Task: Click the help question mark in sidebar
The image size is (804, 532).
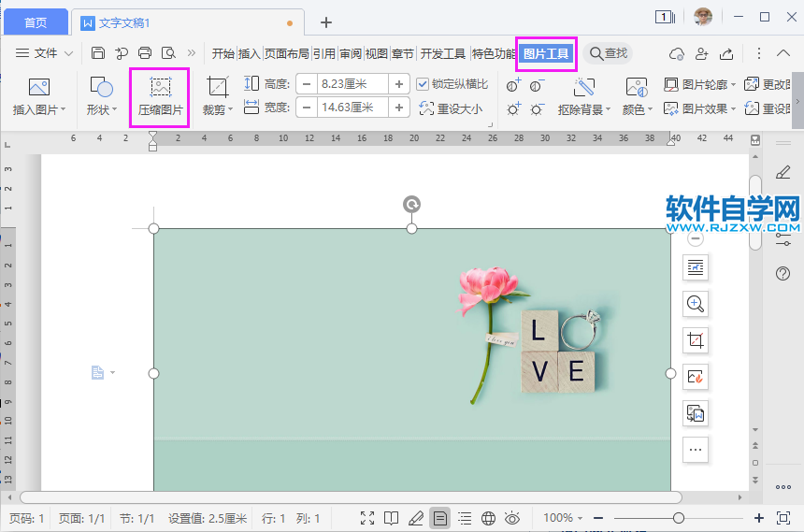Action: (783, 274)
